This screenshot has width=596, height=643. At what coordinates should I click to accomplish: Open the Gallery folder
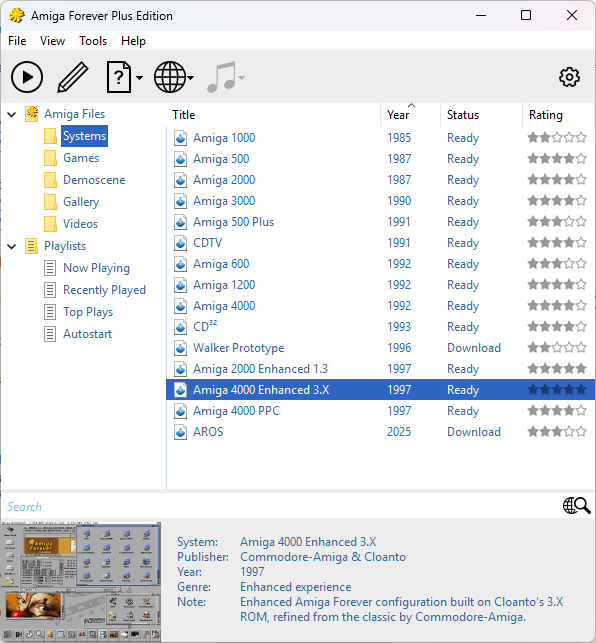point(81,202)
